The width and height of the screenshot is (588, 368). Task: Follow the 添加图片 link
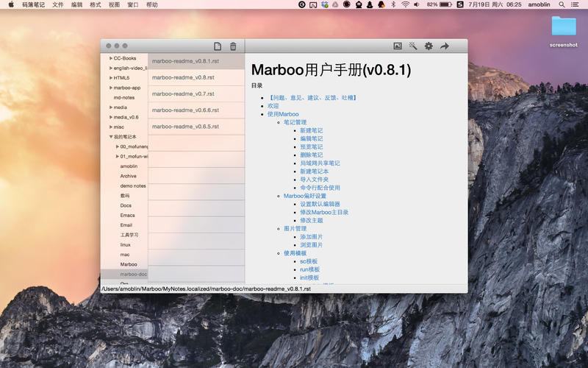coord(311,237)
